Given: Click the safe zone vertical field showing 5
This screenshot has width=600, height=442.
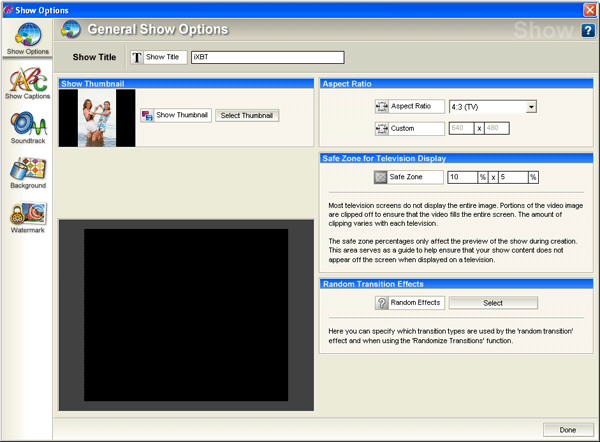Looking at the screenshot, I should [x=513, y=177].
